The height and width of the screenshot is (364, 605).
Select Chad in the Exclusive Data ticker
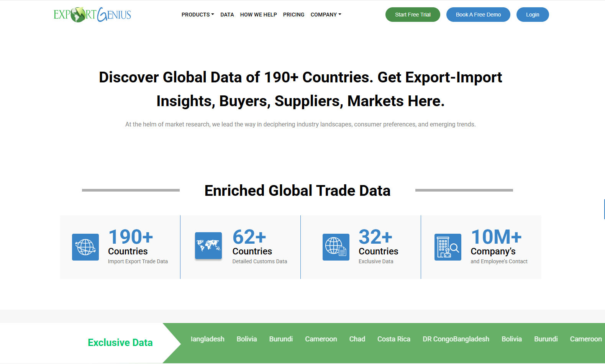[x=357, y=339]
